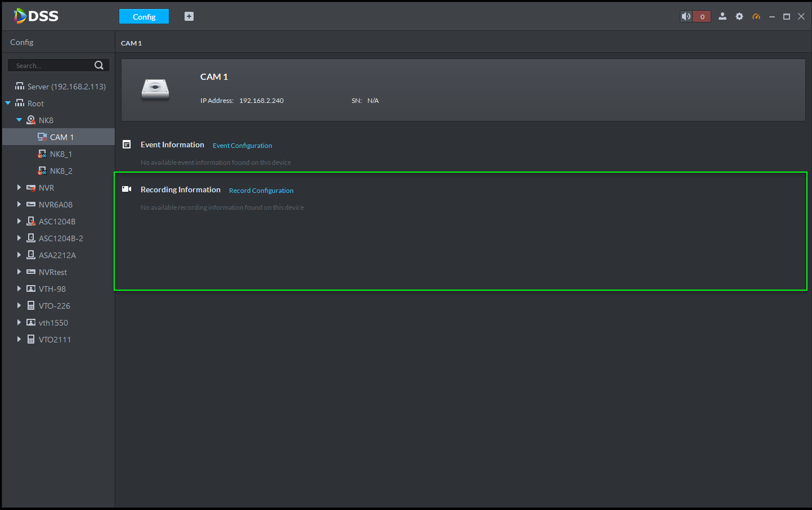Click the NK8_2 channel icon
The width and height of the screenshot is (812, 510).
(x=42, y=171)
